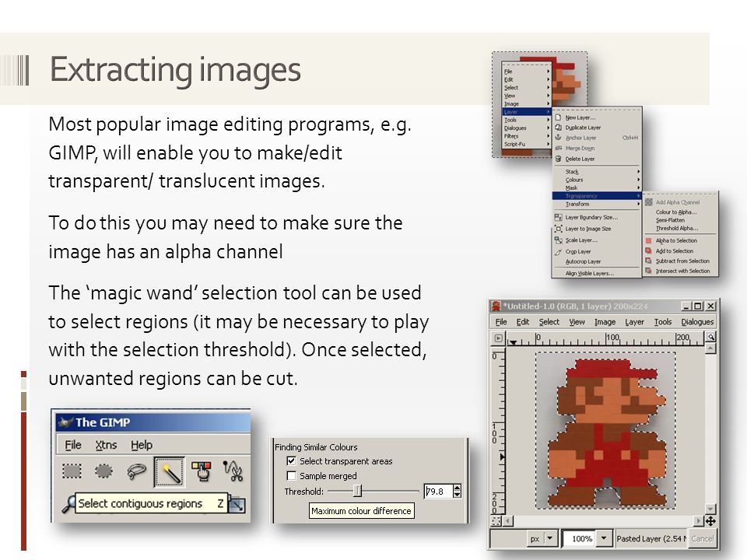
Task: Toggle zoom-on-resize magnifier above vertical scrollbar
Action: (x=710, y=337)
